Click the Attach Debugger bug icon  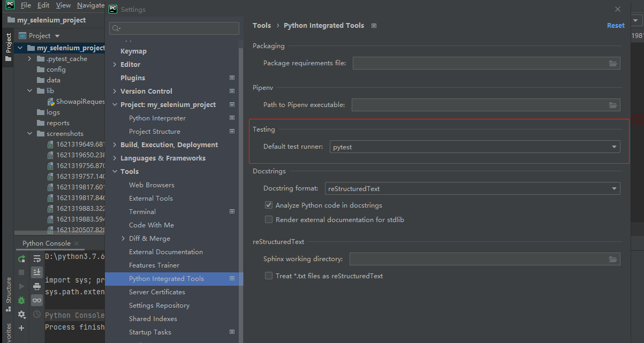coord(21,301)
